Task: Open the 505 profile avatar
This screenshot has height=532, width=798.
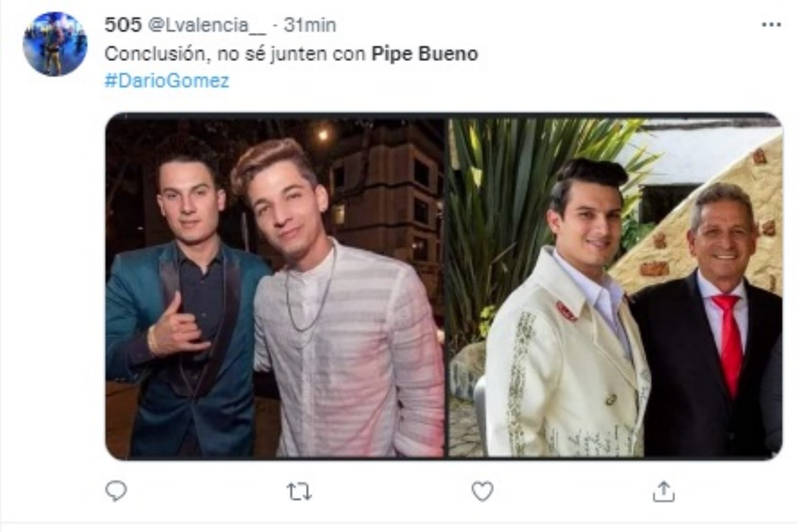Action: pos(55,44)
